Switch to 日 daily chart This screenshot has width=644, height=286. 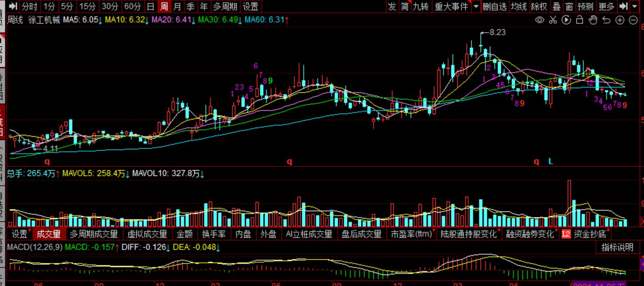151,6
